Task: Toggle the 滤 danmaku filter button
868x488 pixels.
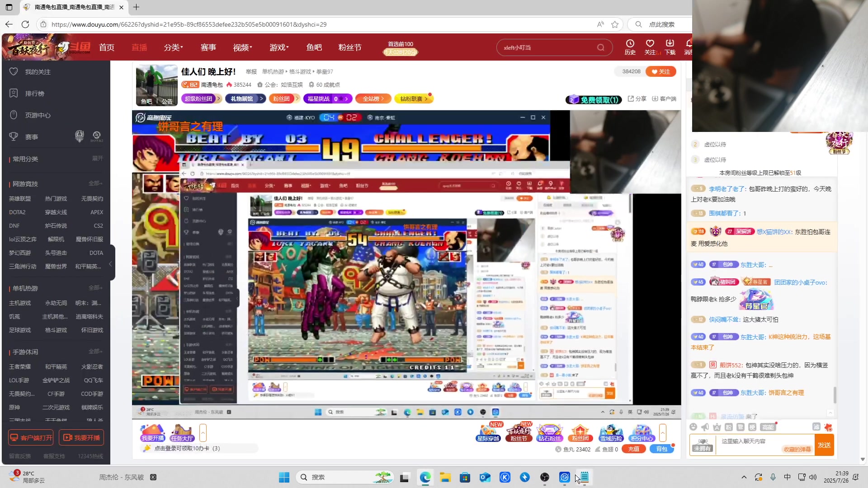Action: (x=816, y=427)
